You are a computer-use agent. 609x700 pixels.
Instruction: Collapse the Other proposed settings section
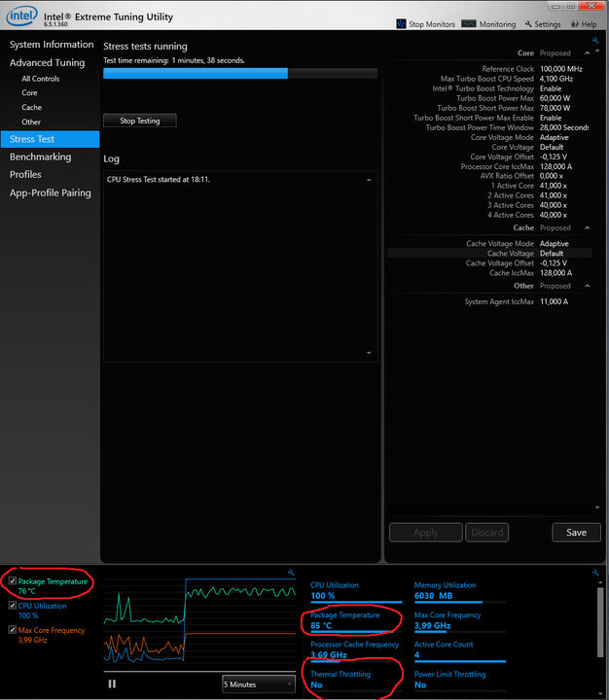(587, 286)
